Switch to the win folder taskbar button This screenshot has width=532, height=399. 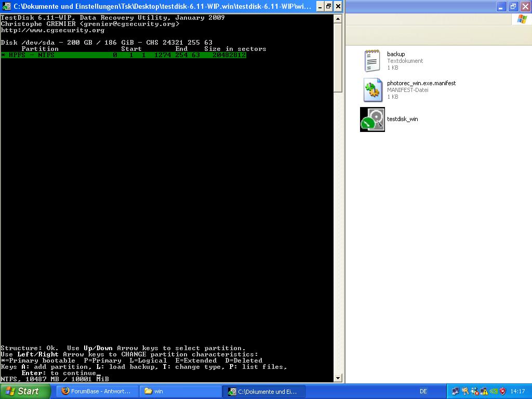[x=180, y=391]
